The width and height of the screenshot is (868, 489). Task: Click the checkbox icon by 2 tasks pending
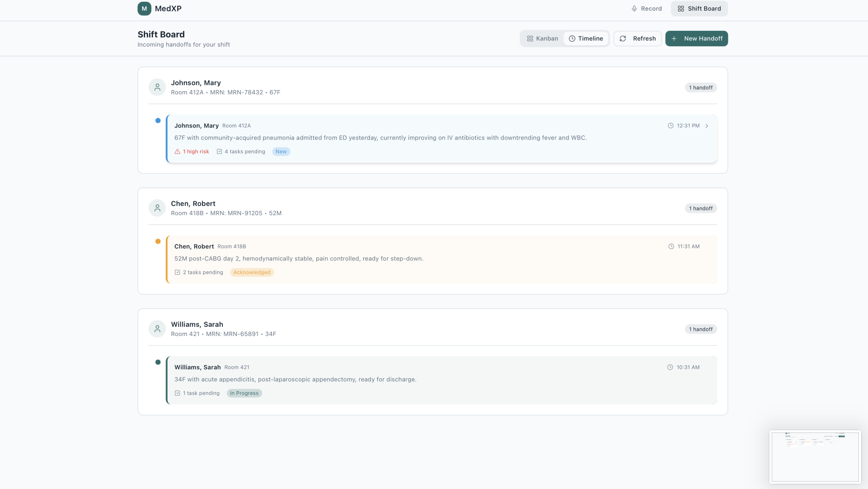pyautogui.click(x=177, y=272)
